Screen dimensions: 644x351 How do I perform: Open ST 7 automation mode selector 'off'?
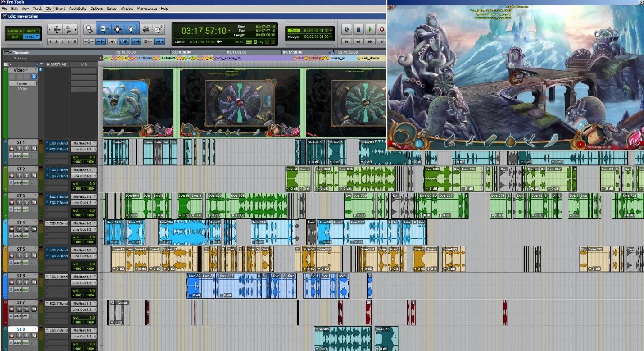pos(26,316)
